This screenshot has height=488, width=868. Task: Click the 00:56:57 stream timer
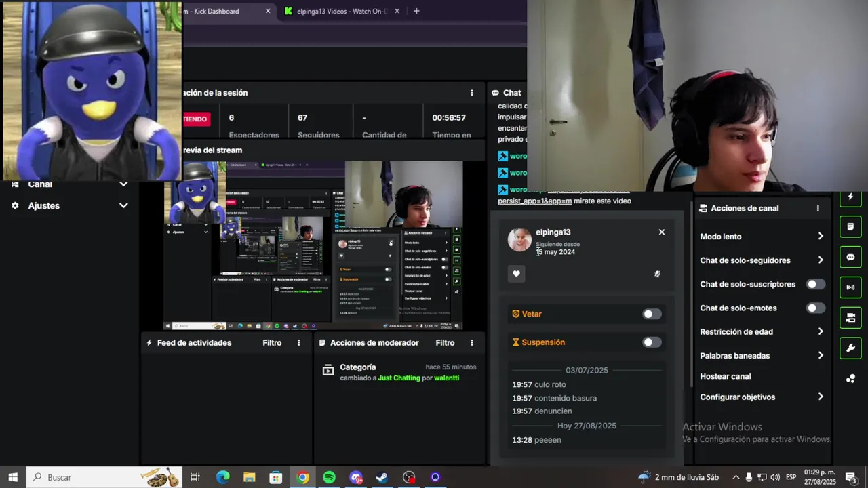pos(449,118)
